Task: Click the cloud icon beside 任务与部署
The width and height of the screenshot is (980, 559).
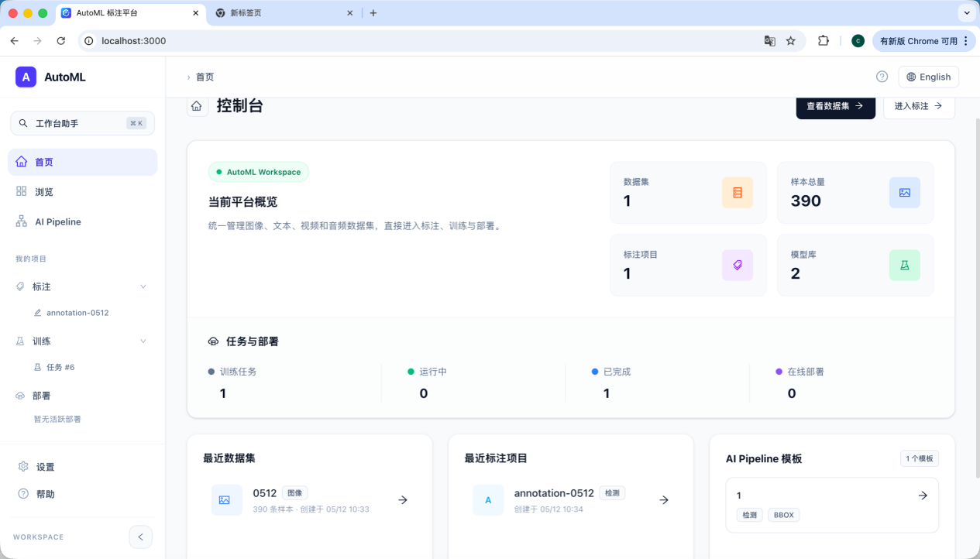Action: pyautogui.click(x=214, y=341)
